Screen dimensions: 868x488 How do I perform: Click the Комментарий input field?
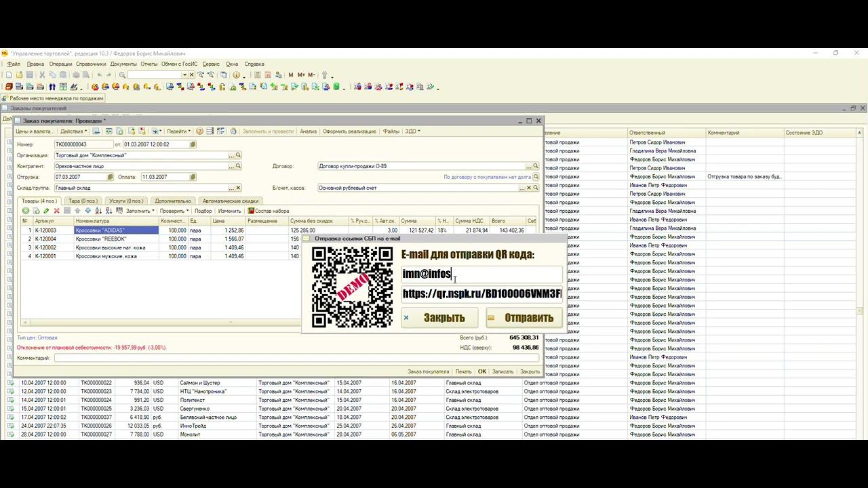[x=296, y=358]
